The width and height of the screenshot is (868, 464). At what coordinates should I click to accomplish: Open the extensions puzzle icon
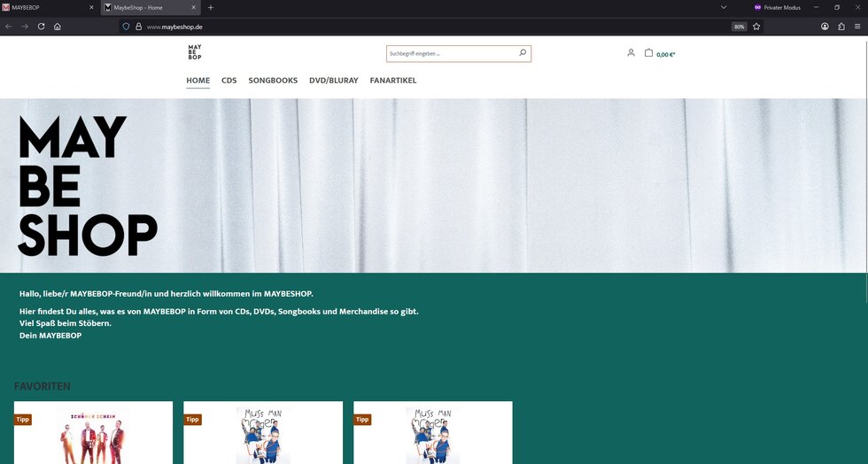pos(841,27)
